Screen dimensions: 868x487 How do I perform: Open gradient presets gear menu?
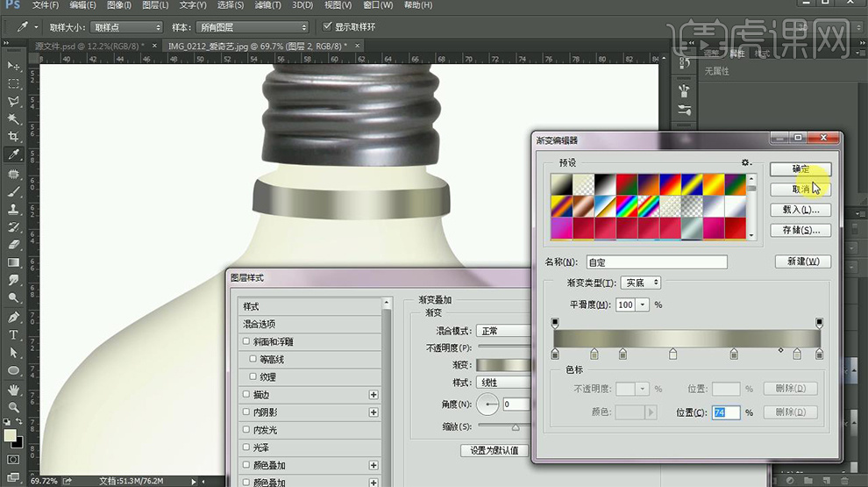[746, 162]
